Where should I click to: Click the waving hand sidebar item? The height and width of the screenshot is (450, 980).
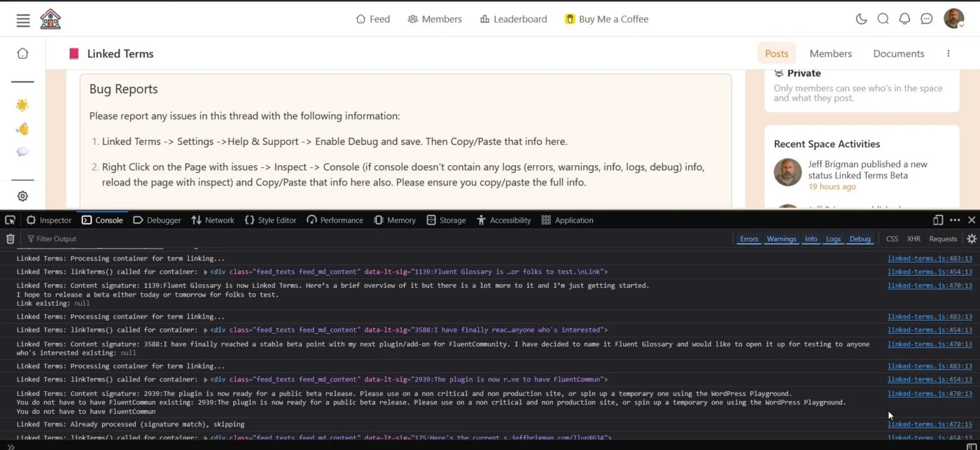click(x=22, y=129)
